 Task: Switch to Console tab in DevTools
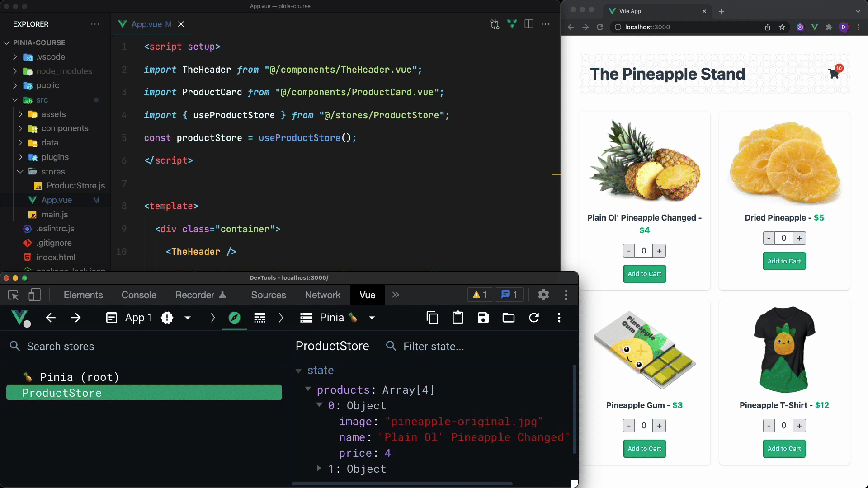(139, 295)
